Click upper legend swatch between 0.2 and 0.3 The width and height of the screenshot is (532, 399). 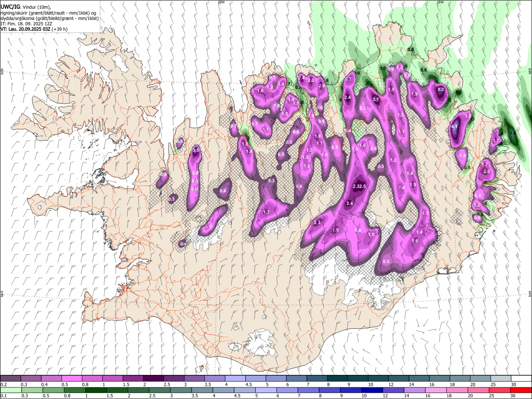(x=11, y=378)
